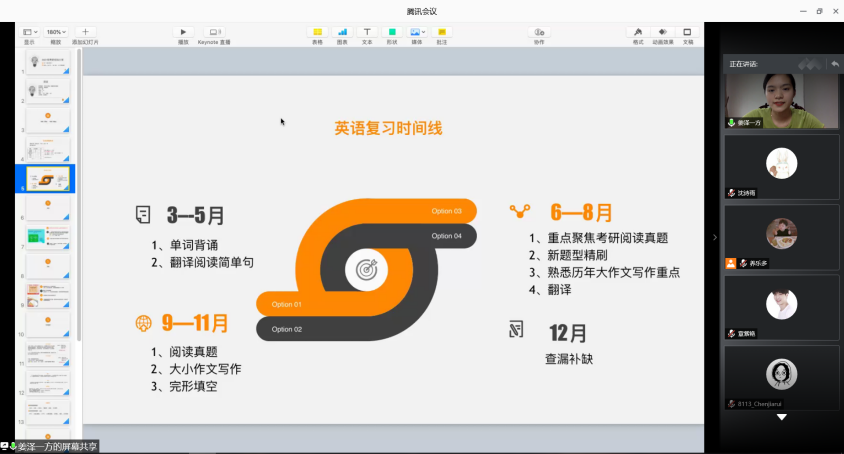Select slide 7 thumbnail in navigator

pos(49,236)
